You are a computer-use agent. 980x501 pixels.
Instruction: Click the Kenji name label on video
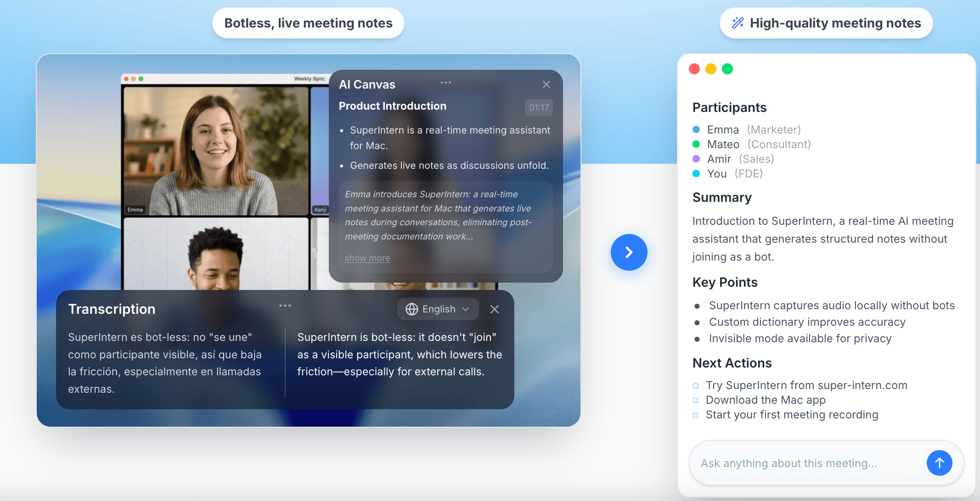click(320, 210)
